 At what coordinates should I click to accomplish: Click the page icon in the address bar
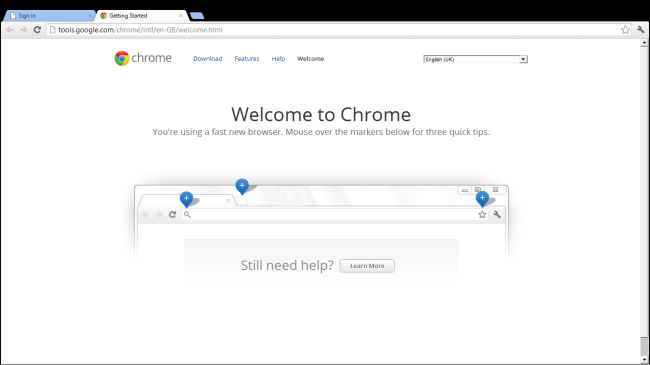click(x=53, y=30)
